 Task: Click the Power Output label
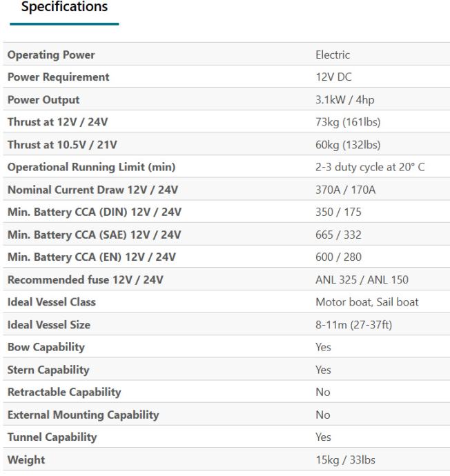pyautogui.click(x=43, y=100)
